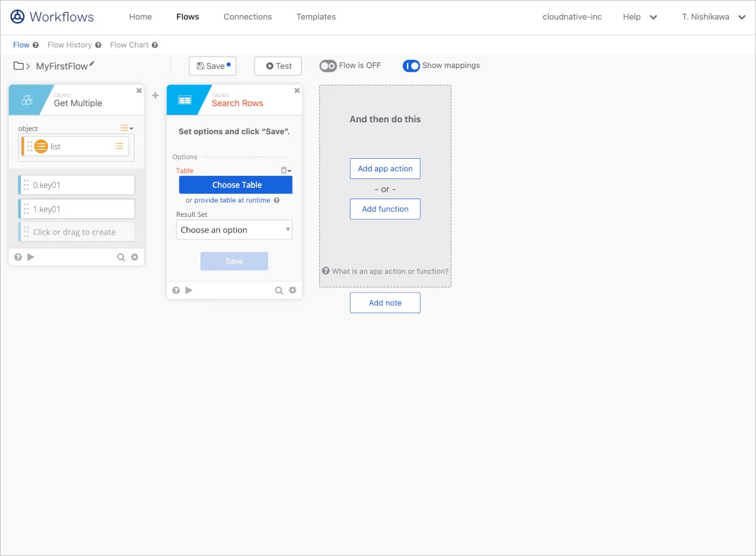Click the Save button in toolbar
Viewport: 756px width, 556px height.
(212, 66)
